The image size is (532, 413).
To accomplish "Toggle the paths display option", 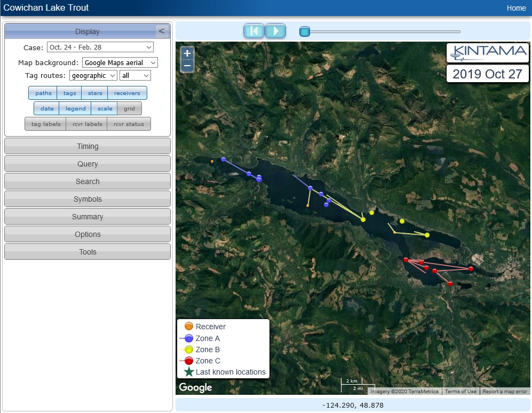I will point(43,93).
